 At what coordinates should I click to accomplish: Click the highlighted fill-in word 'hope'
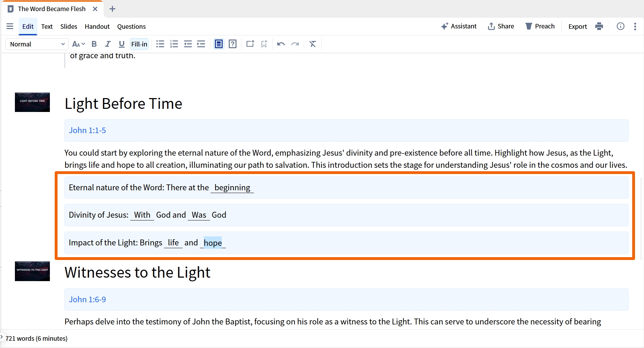[x=213, y=243]
